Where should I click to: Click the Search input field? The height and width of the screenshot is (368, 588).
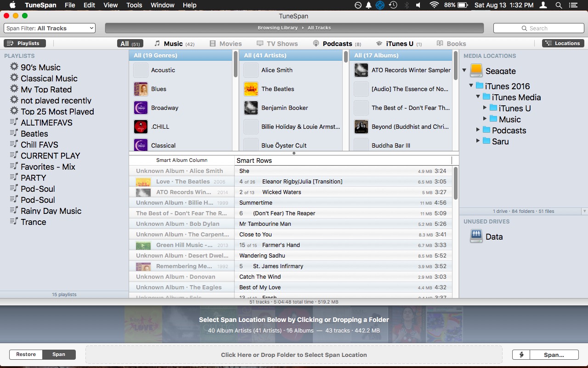coord(538,28)
